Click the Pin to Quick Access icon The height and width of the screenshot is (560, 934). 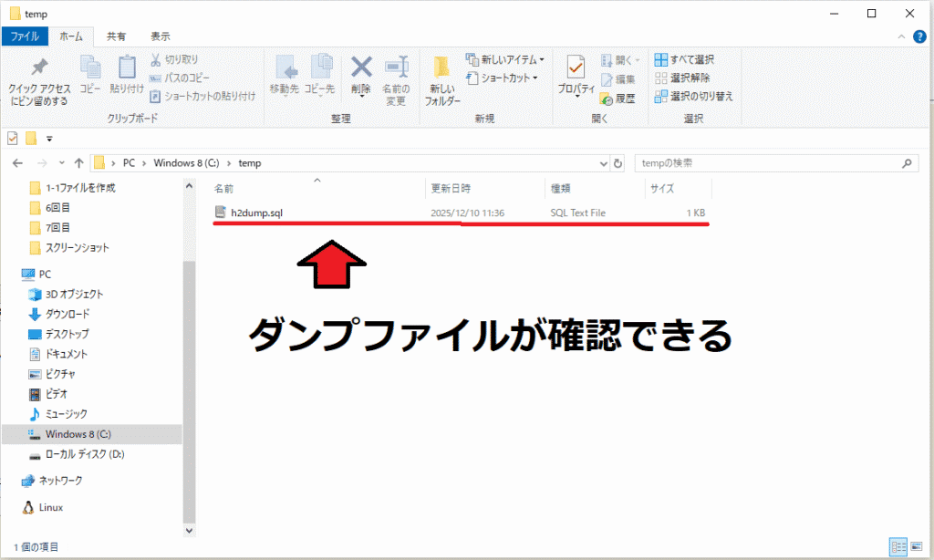pos(38,69)
